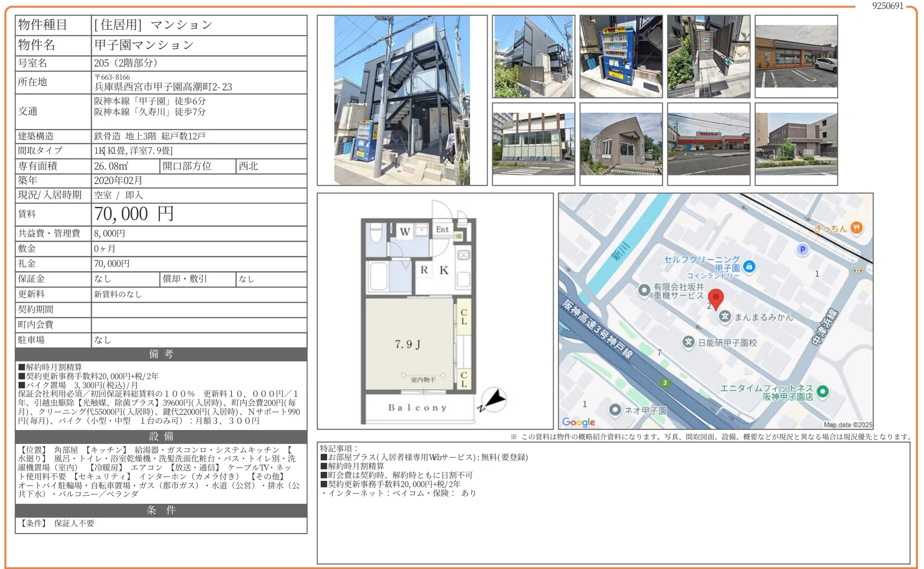
Task: Click the Google logo on the map
Action: point(579,422)
